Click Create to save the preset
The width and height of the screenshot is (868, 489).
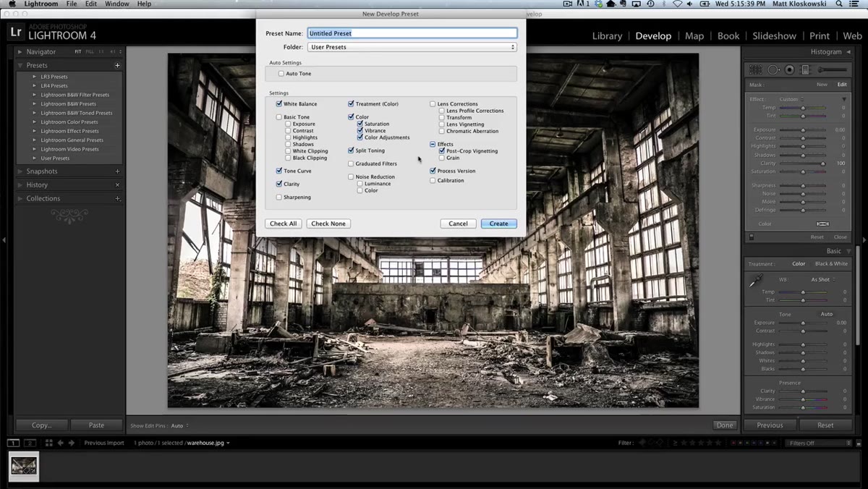pos(499,224)
